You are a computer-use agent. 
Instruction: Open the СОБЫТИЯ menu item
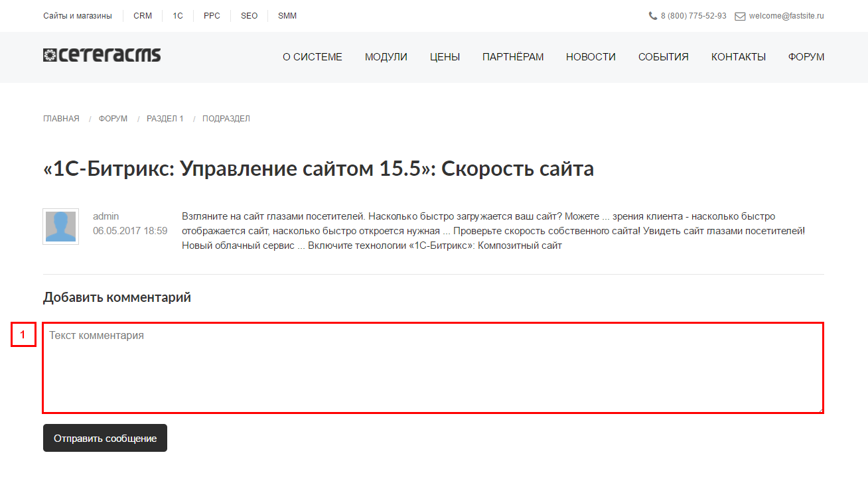664,57
